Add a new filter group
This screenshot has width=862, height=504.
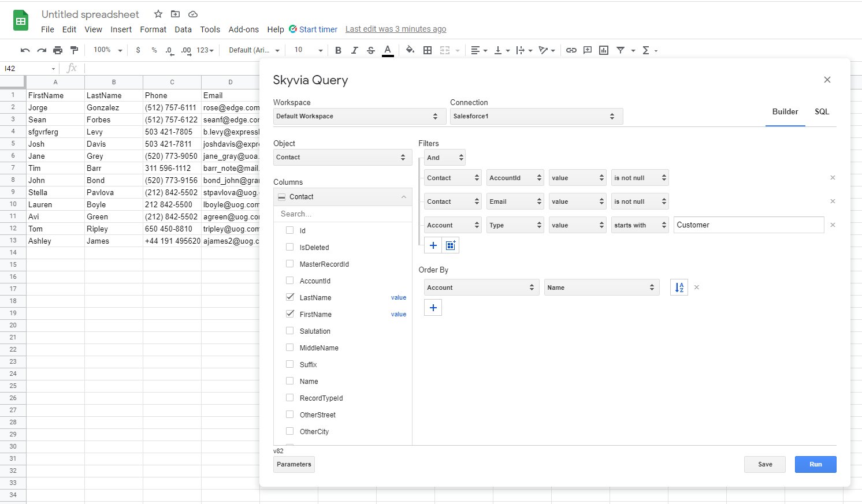coord(451,245)
